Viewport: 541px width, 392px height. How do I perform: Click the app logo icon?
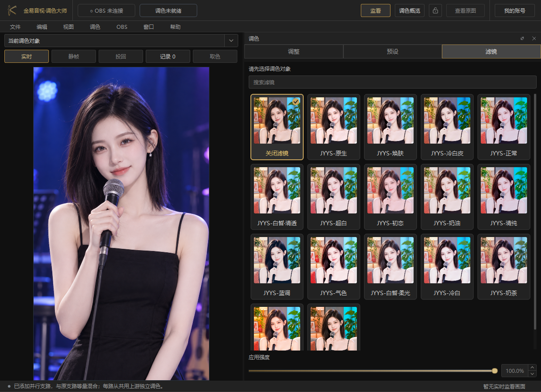[x=12, y=10]
